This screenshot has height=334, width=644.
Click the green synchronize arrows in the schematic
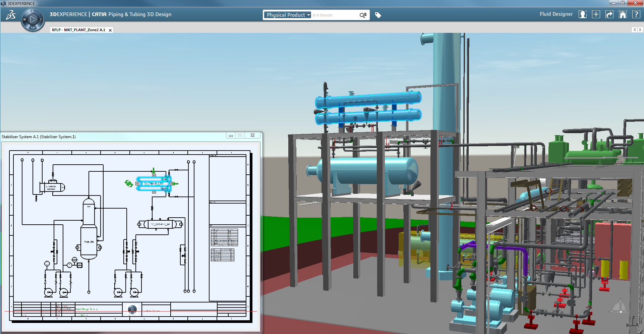[x=128, y=183]
